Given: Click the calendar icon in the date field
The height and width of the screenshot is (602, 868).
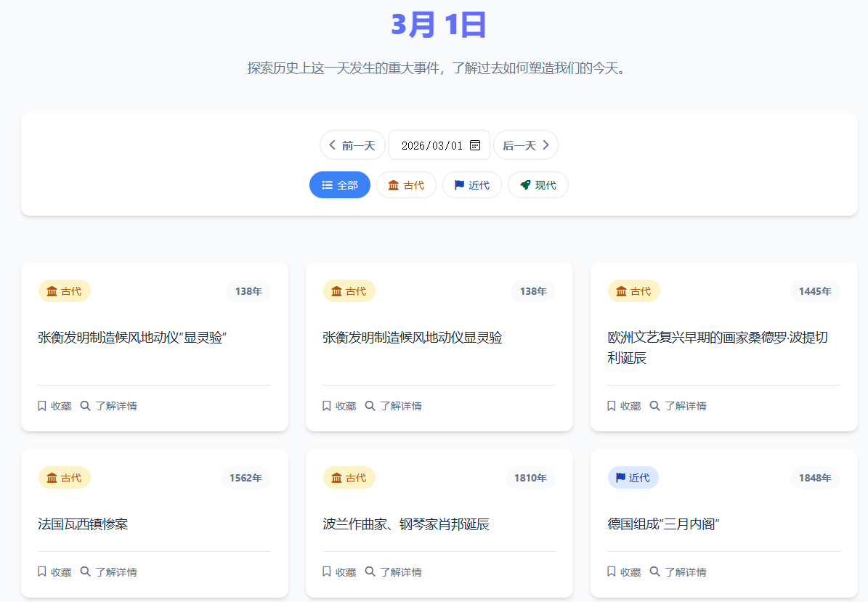Looking at the screenshot, I should click(475, 145).
